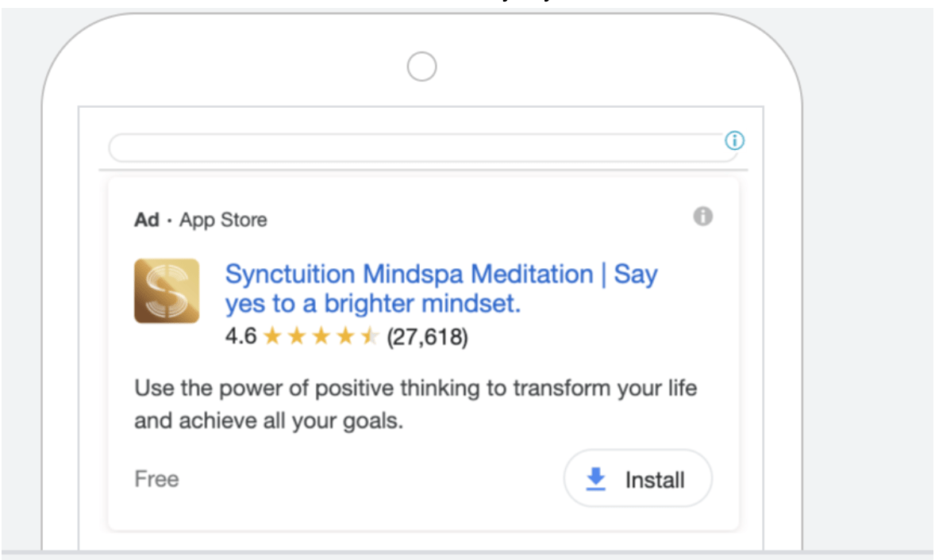Click the "Free" price label
The image size is (935, 560).
point(157,479)
